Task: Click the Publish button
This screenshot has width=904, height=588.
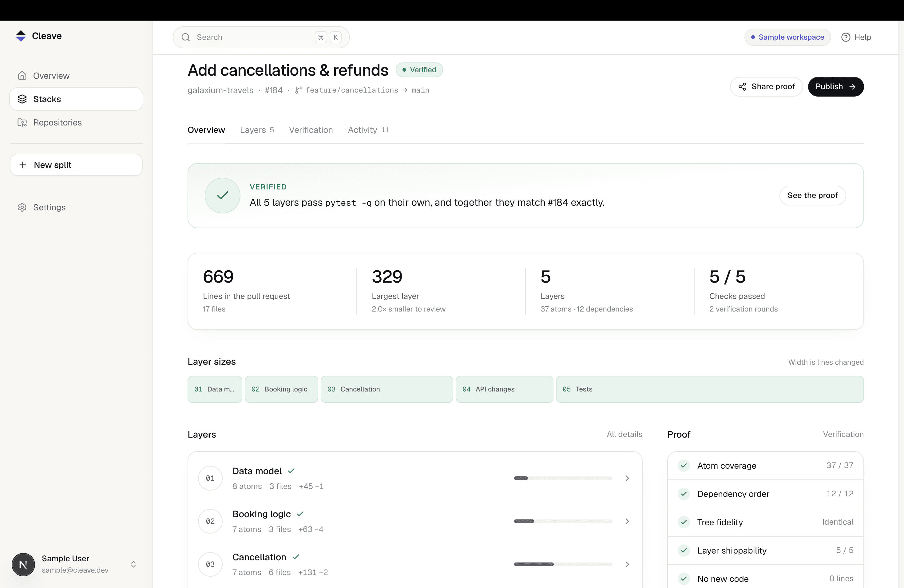Action: coord(836,87)
